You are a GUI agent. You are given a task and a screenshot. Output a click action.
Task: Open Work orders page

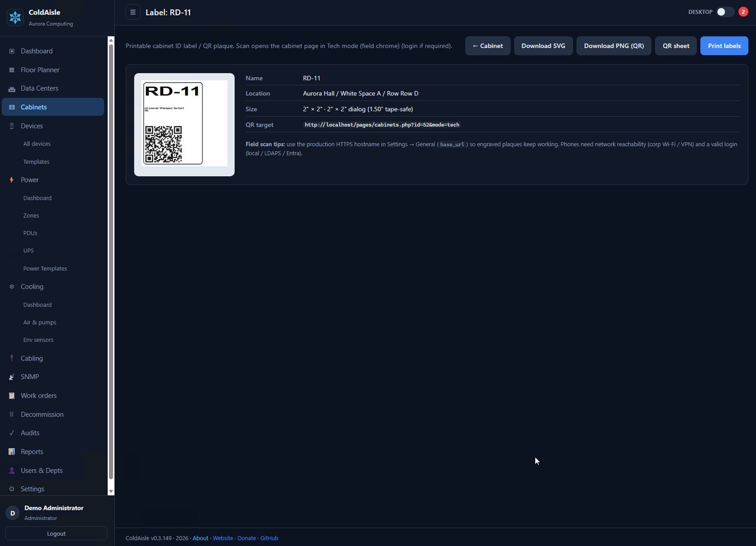[x=53, y=396]
